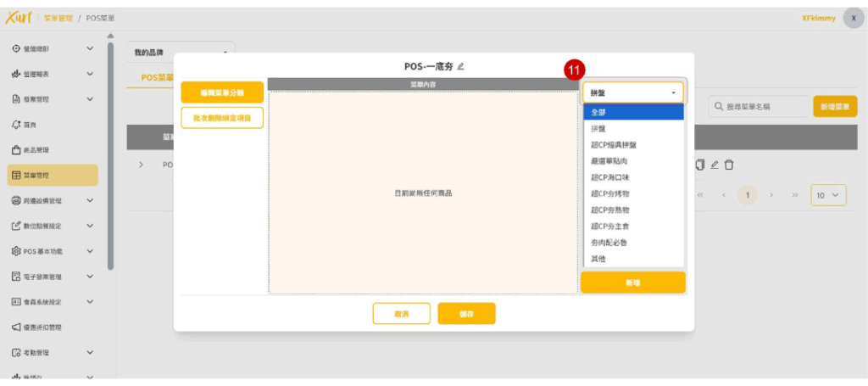The width and height of the screenshot is (868, 386).
Task: Click the 取消 cancel button
Action: [401, 314]
